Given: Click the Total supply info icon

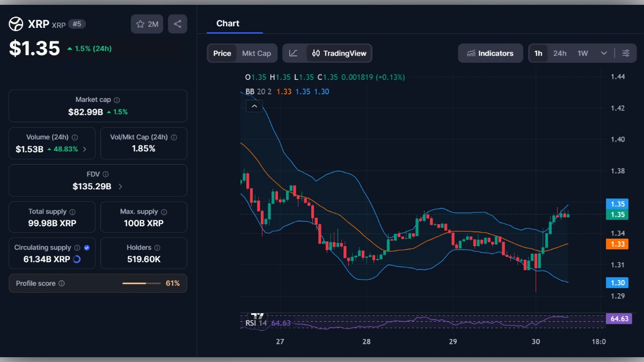Looking at the screenshot, I should click(72, 212).
